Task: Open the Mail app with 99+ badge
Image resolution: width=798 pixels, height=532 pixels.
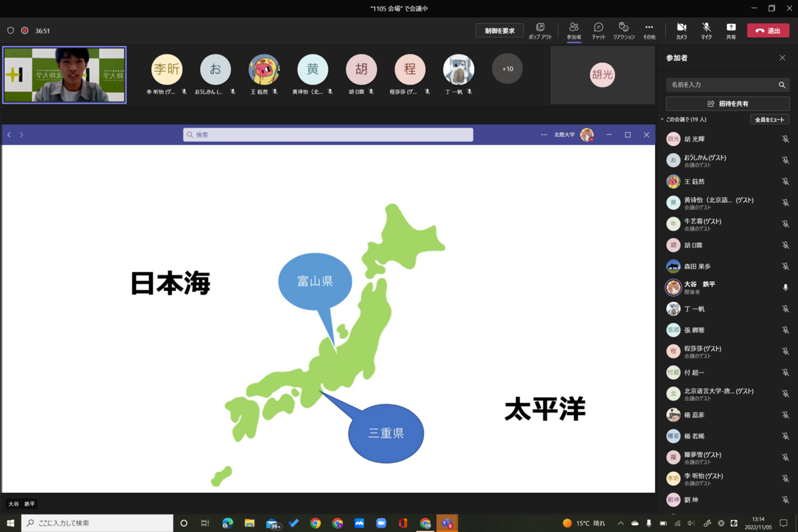Action: [273, 523]
